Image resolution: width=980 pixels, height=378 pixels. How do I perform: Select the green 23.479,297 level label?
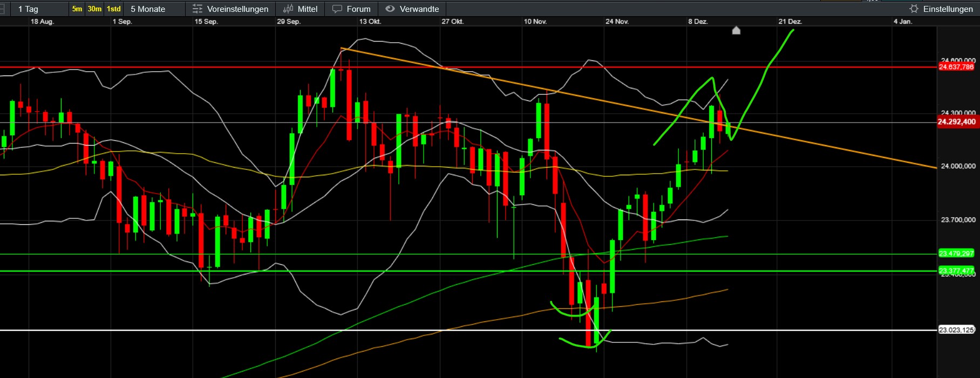pyautogui.click(x=956, y=253)
